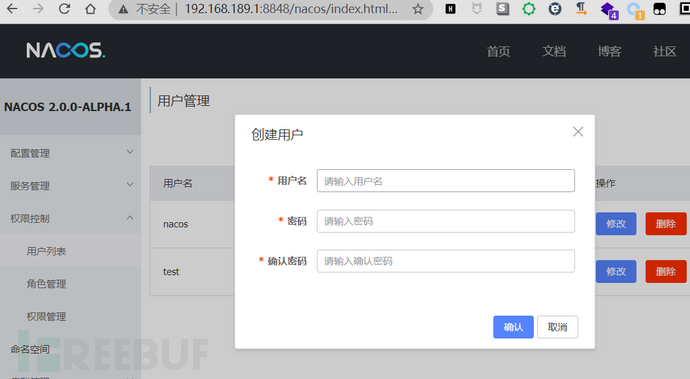Click 修改 for the test user
Screen dimensions: 690x379
pyautogui.click(x=616, y=271)
